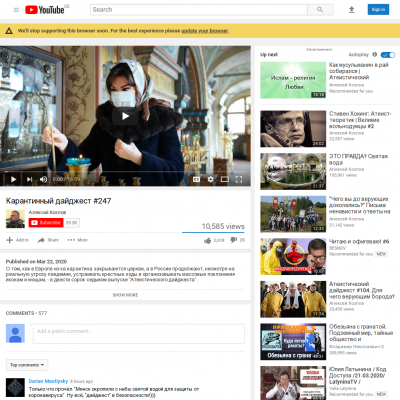Mute the video volume speaker icon
The width and height of the screenshot is (400, 400).
coord(43,179)
